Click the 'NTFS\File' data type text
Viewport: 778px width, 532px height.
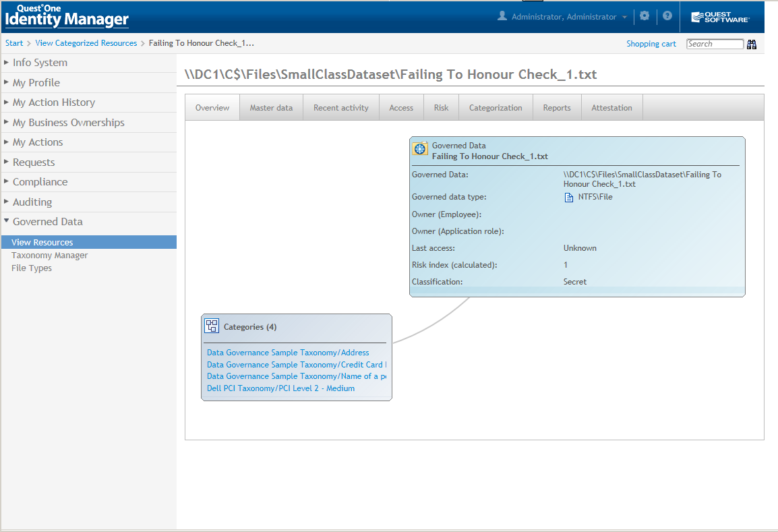[595, 196]
